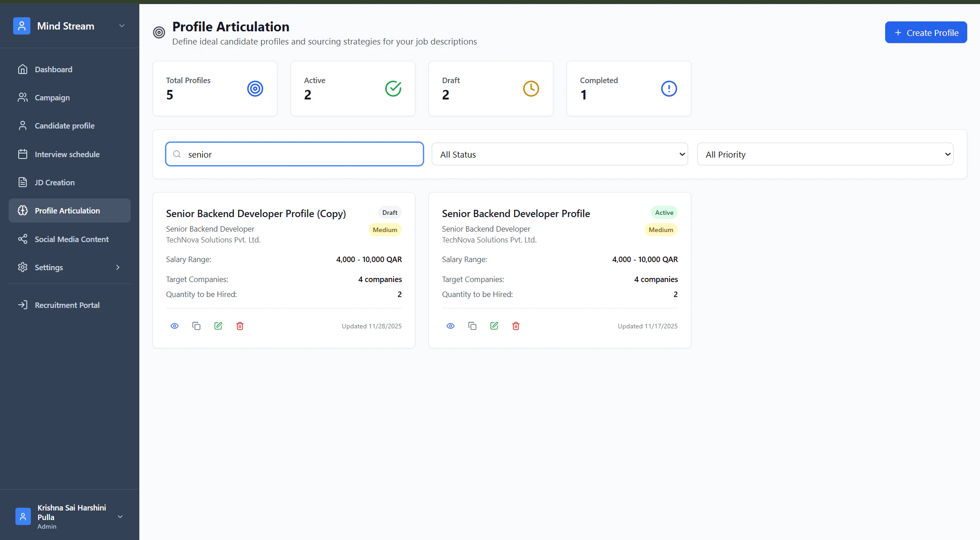980x540 pixels.
Task: Go to the Dashboard menu item
Action: coord(54,69)
